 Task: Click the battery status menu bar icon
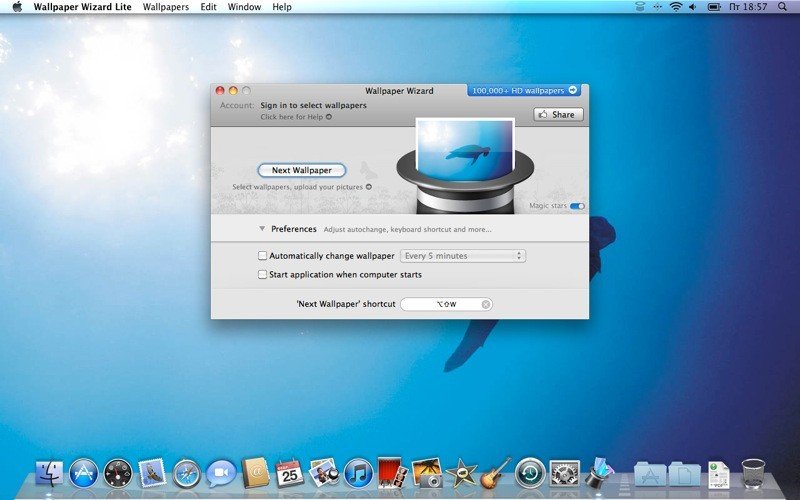(714, 7)
